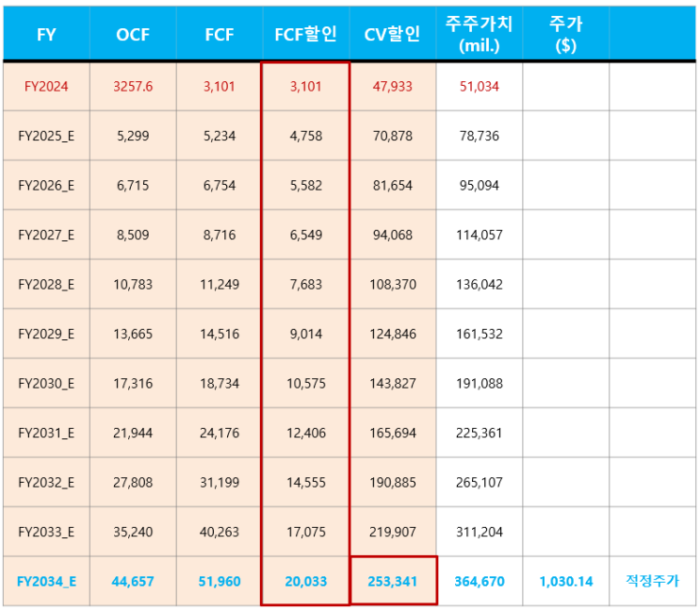Select the FY2031_E row label
The width and height of the screenshot is (700, 610).
(46, 434)
